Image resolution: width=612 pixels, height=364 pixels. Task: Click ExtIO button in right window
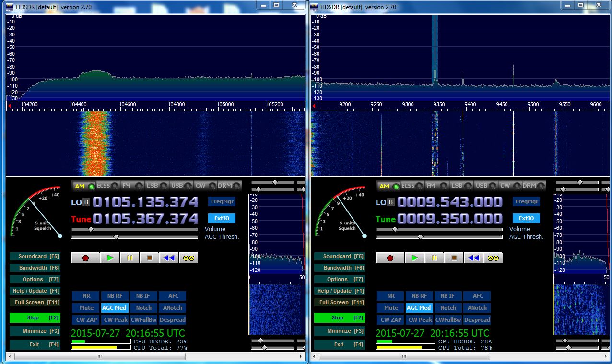coord(526,218)
